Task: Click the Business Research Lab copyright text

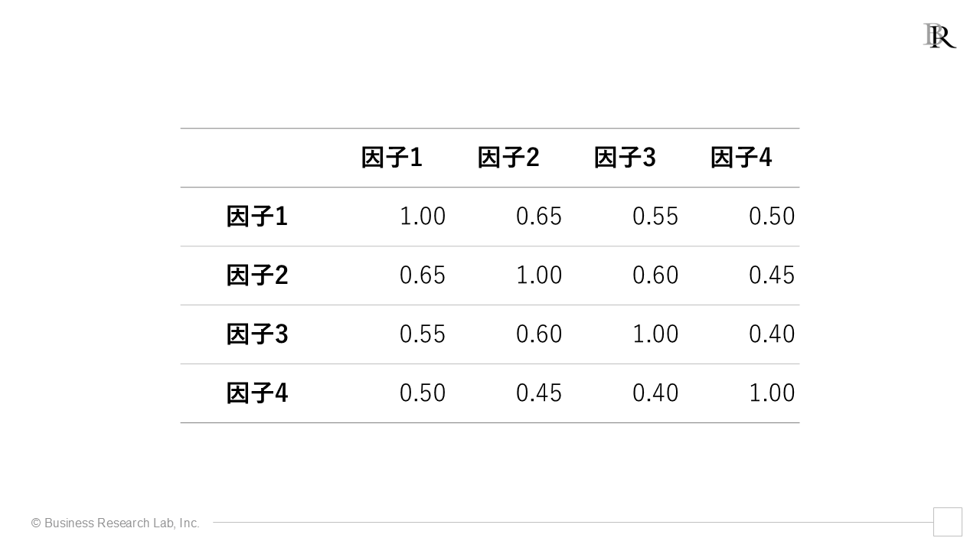Action: tap(116, 523)
